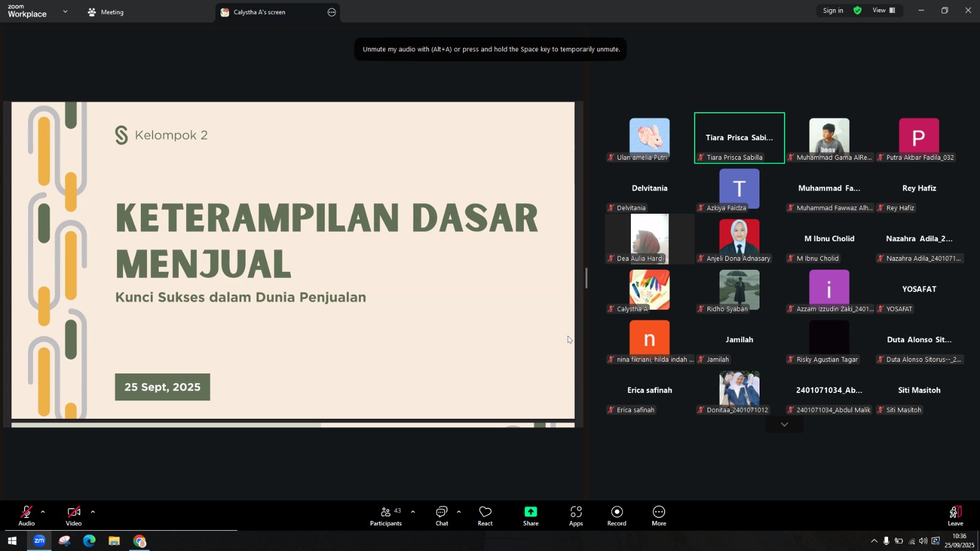Click the green Share button
This screenshot has height=551, width=980.
coord(530,516)
